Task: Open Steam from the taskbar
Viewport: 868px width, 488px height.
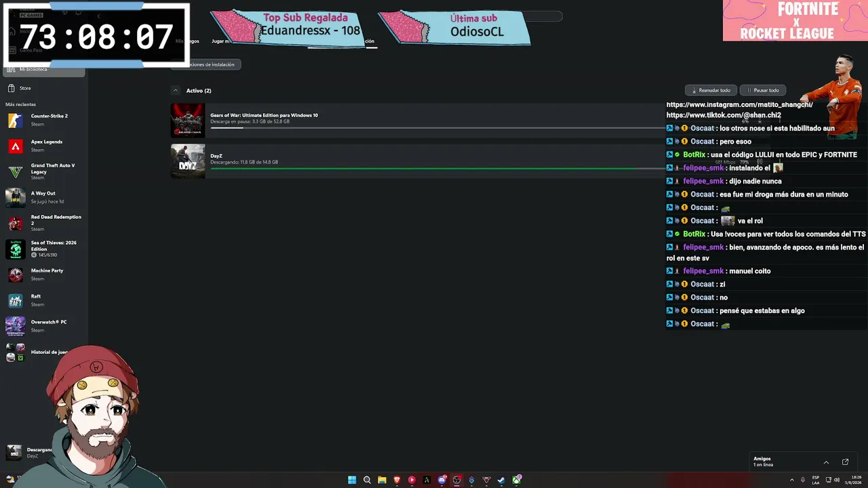Action: point(501,480)
